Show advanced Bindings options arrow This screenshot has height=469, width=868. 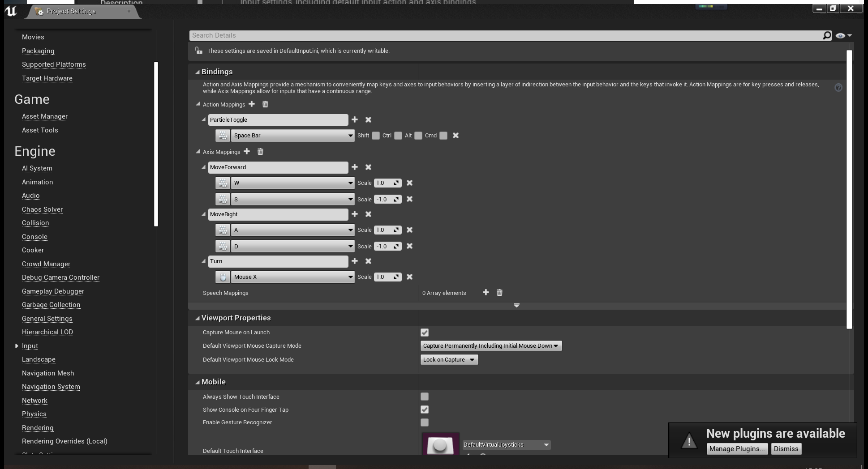pos(516,306)
